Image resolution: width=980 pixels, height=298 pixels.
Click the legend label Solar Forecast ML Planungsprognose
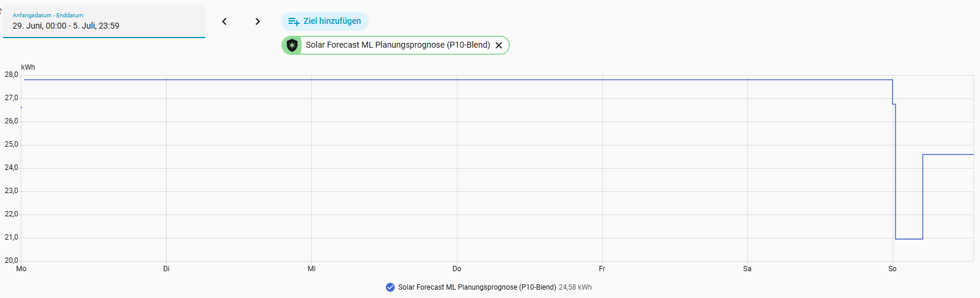[x=477, y=287]
